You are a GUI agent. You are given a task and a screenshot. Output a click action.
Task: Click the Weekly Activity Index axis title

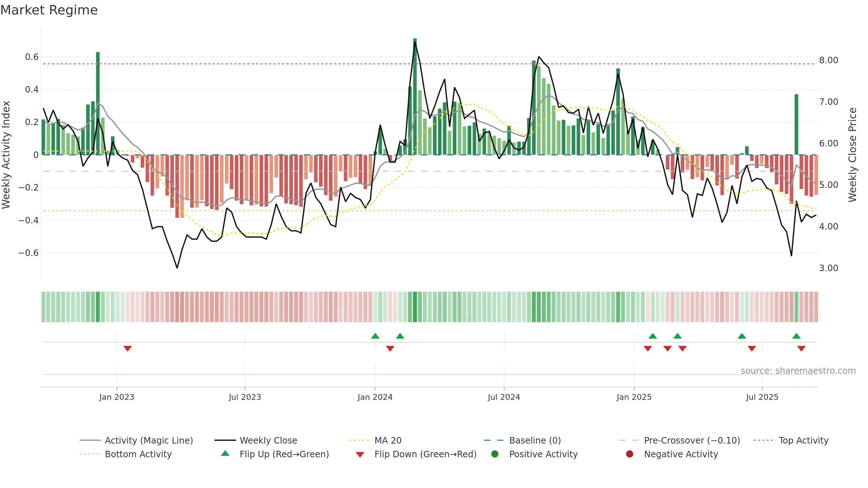tap(6, 155)
